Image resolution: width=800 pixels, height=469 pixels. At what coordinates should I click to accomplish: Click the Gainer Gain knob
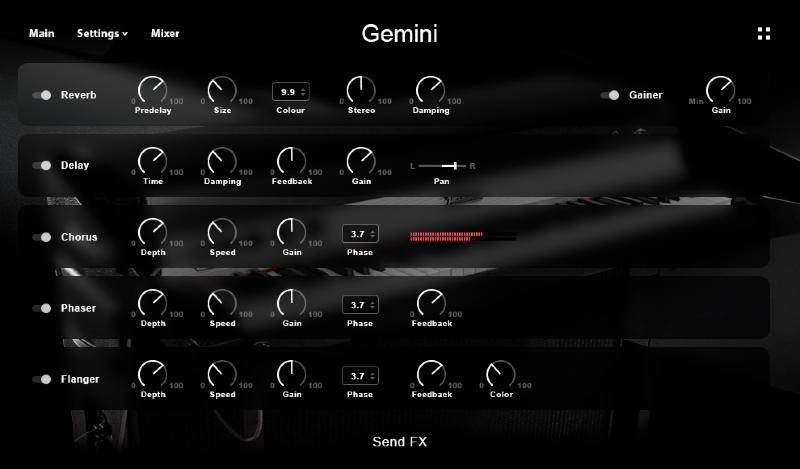point(720,90)
